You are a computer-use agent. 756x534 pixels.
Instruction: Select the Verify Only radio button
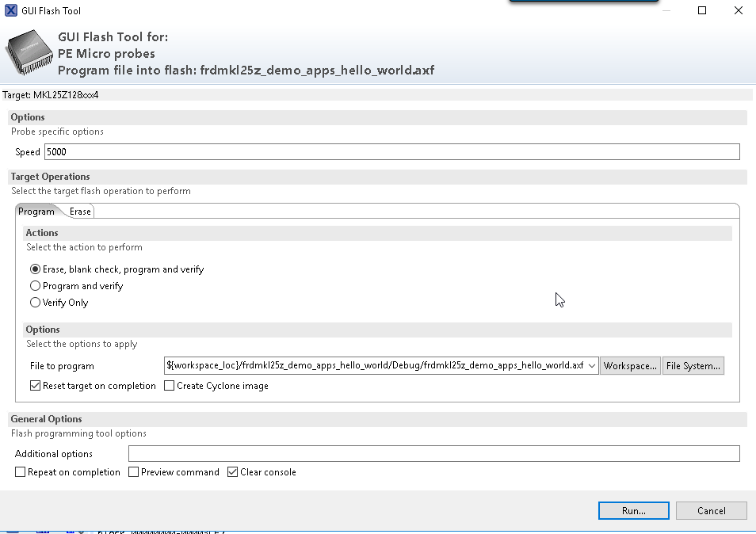[x=35, y=303]
